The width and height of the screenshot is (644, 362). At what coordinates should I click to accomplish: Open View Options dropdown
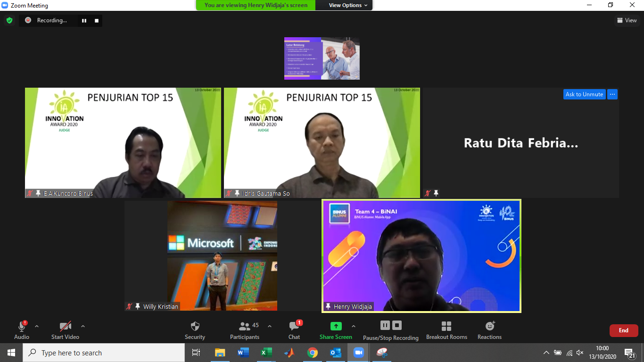(348, 5)
